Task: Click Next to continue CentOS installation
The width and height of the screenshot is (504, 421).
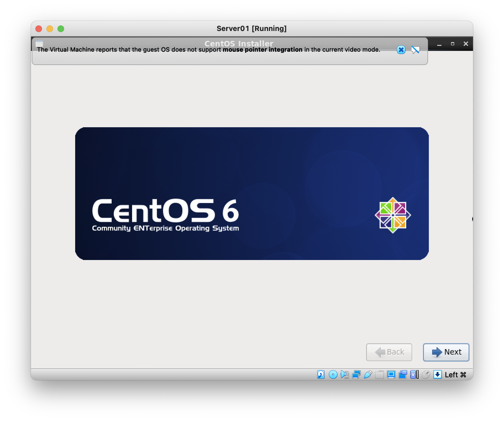Action: pos(446,352)
